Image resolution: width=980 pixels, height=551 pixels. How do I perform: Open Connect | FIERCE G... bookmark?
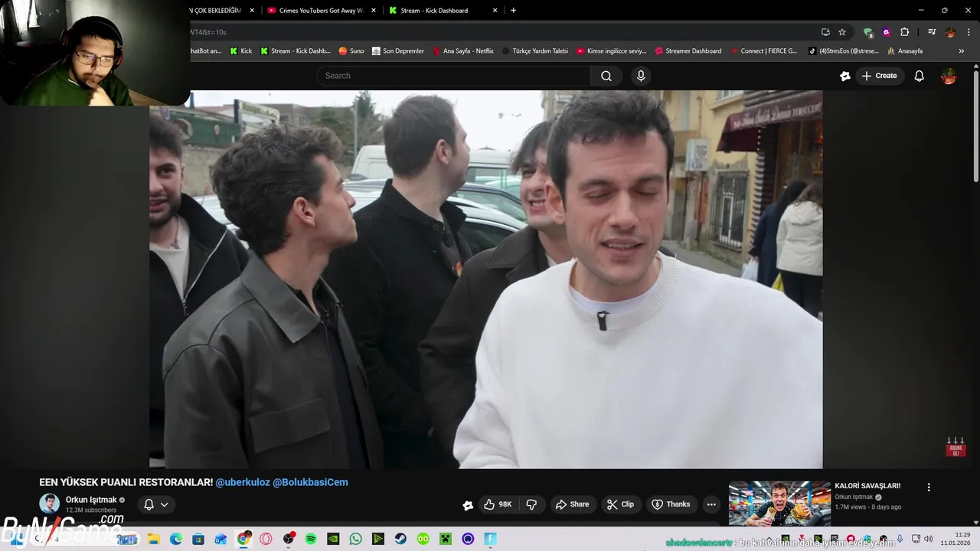click(763, 51)
